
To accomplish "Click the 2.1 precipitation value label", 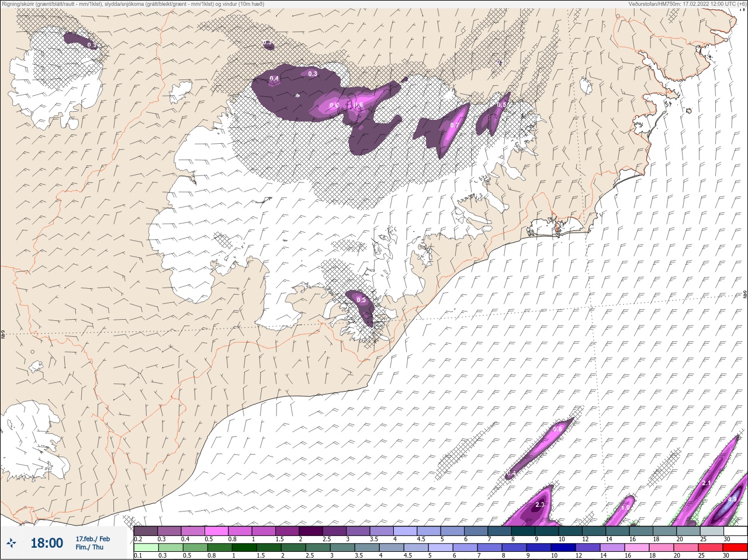I will click(x=707, y=483).
